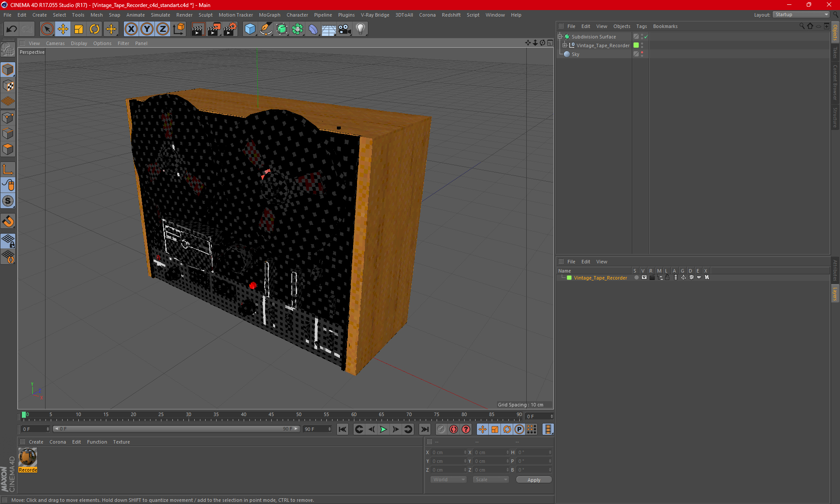The image size is (840, 504).
Task: Toggle X-axis lock button
Action: pyautogui.click(x=131, y=29)
